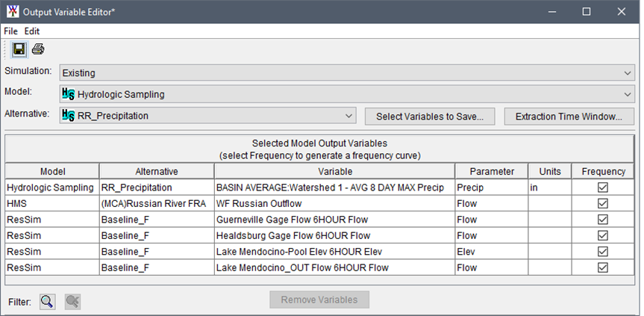Click Select Variables to Save button

(430, 117)
